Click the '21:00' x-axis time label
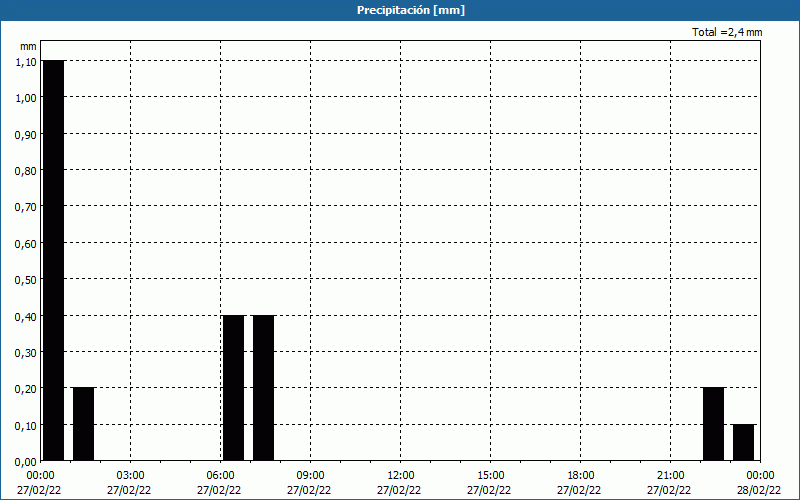This screenshot has width=800, height=500. [x=670, y=476]
